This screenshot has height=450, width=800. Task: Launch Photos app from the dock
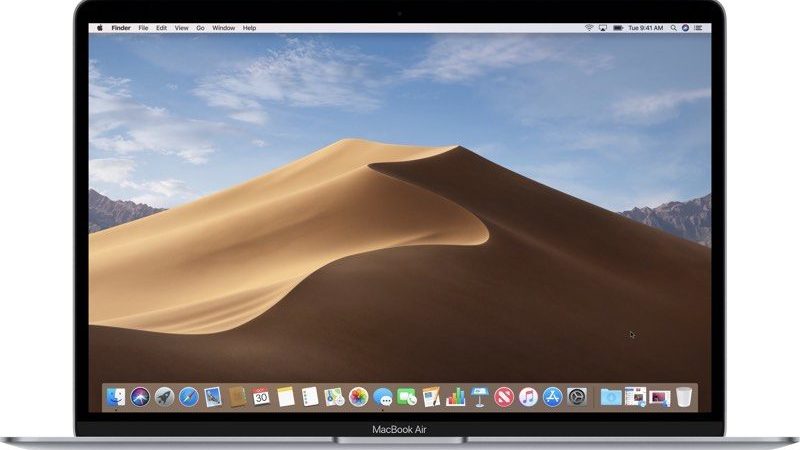(x=358, y=397)
